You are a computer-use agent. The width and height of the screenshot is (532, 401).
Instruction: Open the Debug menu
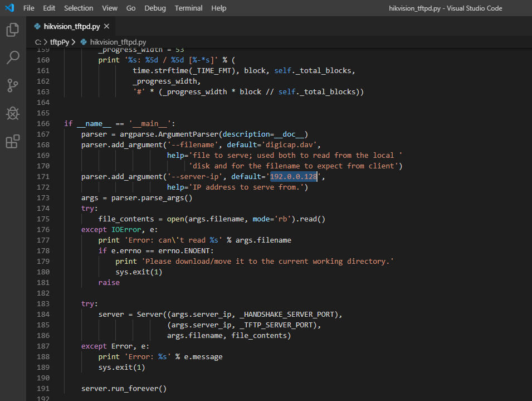(155, 8)
